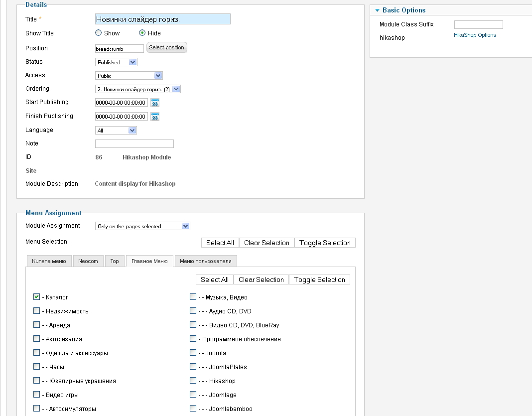Open the HikaShop Options link
This screenshot has height=416, width=532.
click(475, 35)
